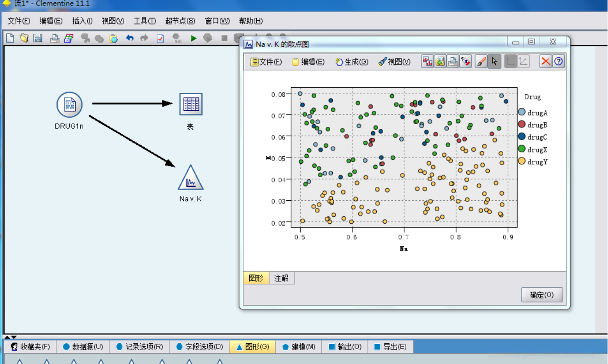Undo the last action in the main toolbar

point(130,38)
